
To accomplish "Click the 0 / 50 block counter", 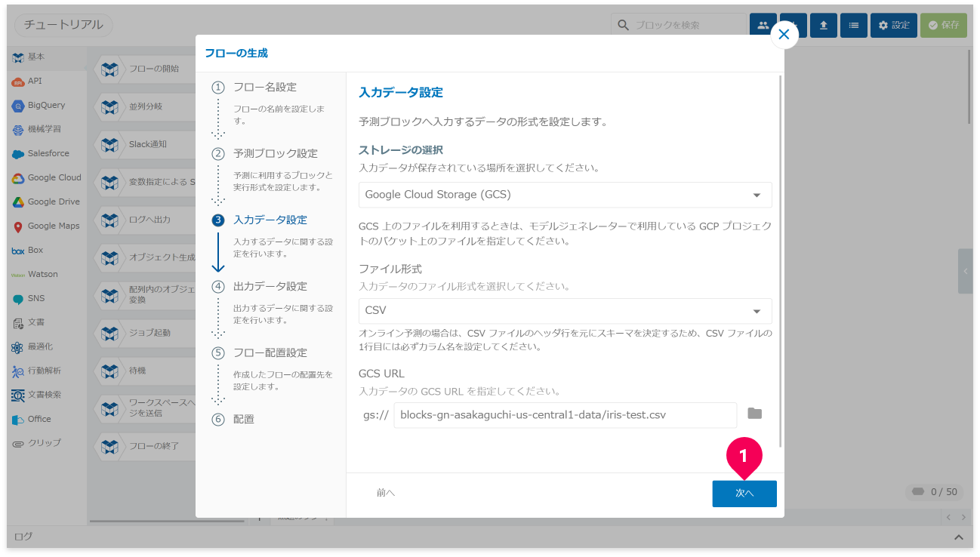I will coord(935,492).
